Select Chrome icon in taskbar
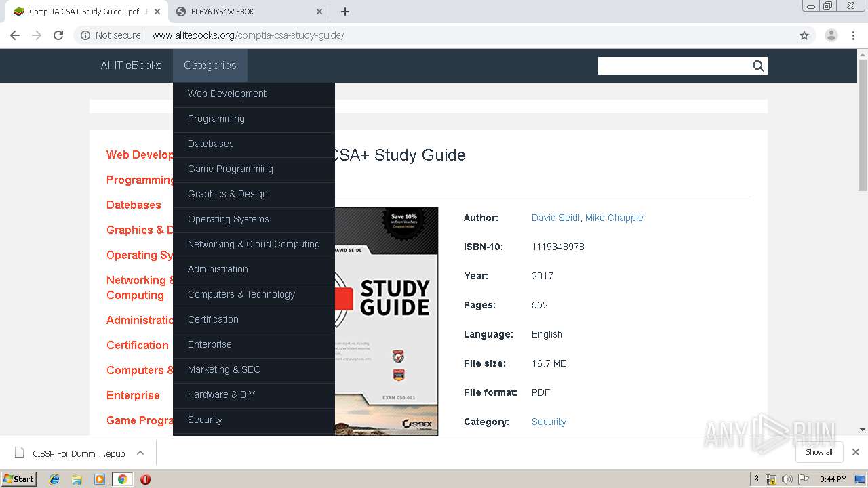 tap(122, 479)
